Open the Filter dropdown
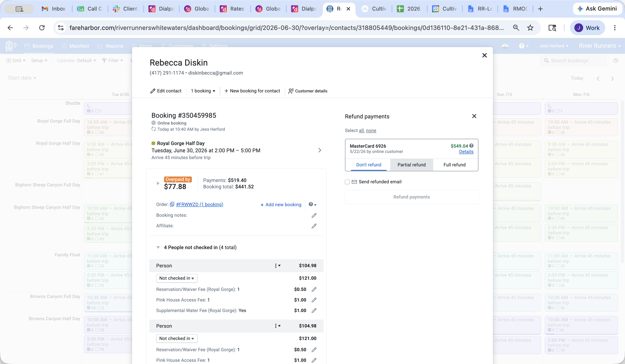The image size is (625, 364). [x=113, y=61]
